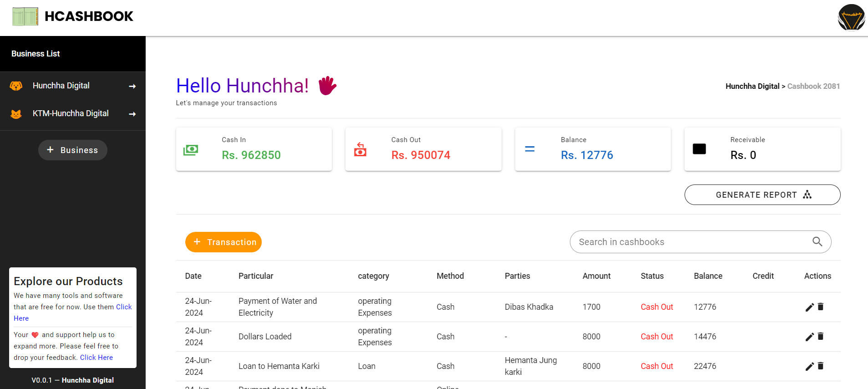868x389 pixels.
Task: Click Dollars Loaded particular cell
Action: point(265,337)
